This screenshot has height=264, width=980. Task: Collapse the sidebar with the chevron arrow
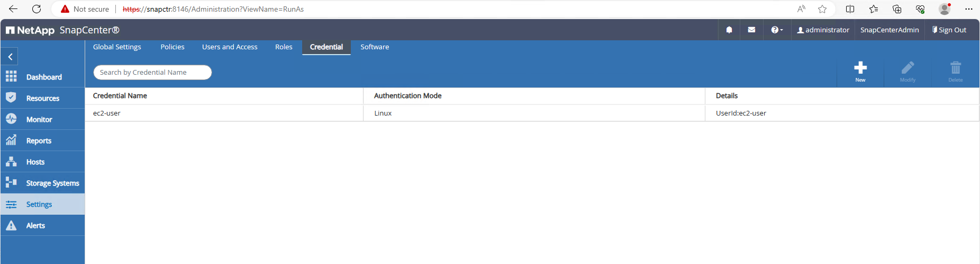point(10,57)
